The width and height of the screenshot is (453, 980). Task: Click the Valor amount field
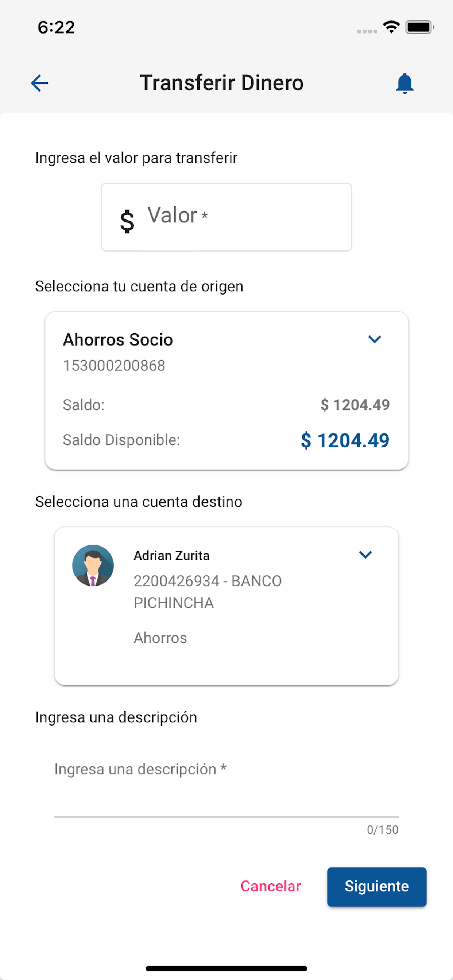226,217
